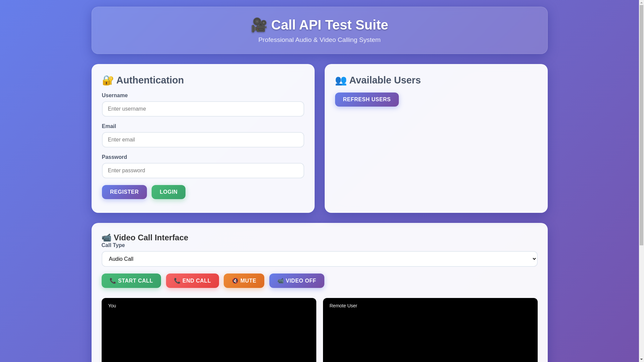Click the 'Authentication' heading text
This screenshot has height=362, width=644.
150,80
